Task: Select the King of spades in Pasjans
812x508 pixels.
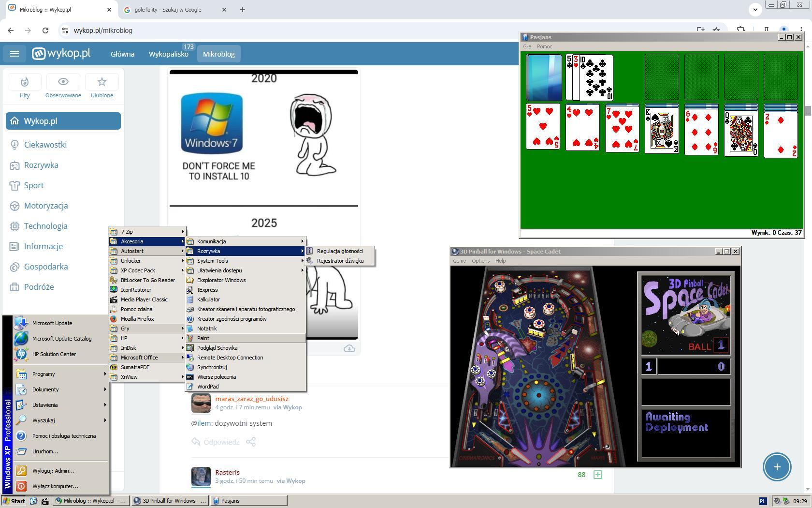Action: 662,131
